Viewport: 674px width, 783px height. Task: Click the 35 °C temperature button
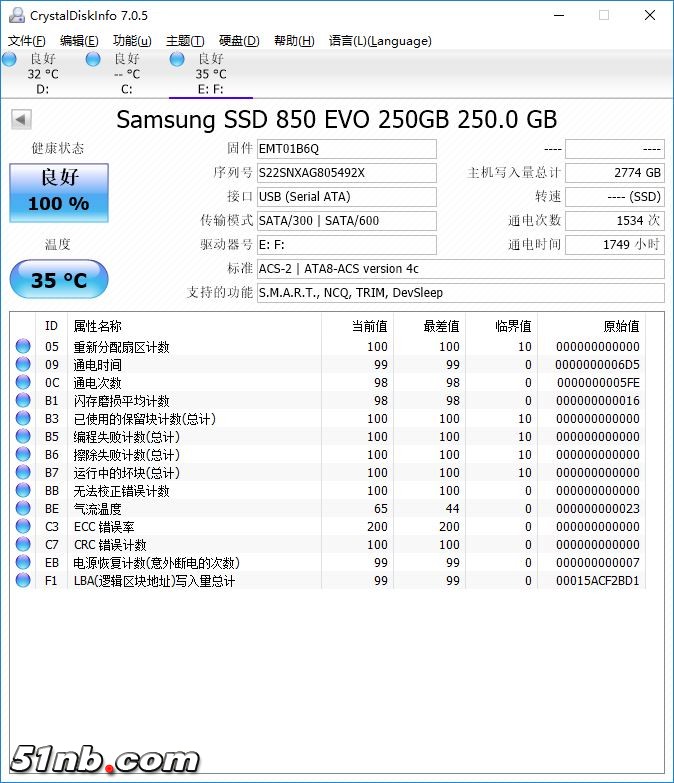(58, 280)
